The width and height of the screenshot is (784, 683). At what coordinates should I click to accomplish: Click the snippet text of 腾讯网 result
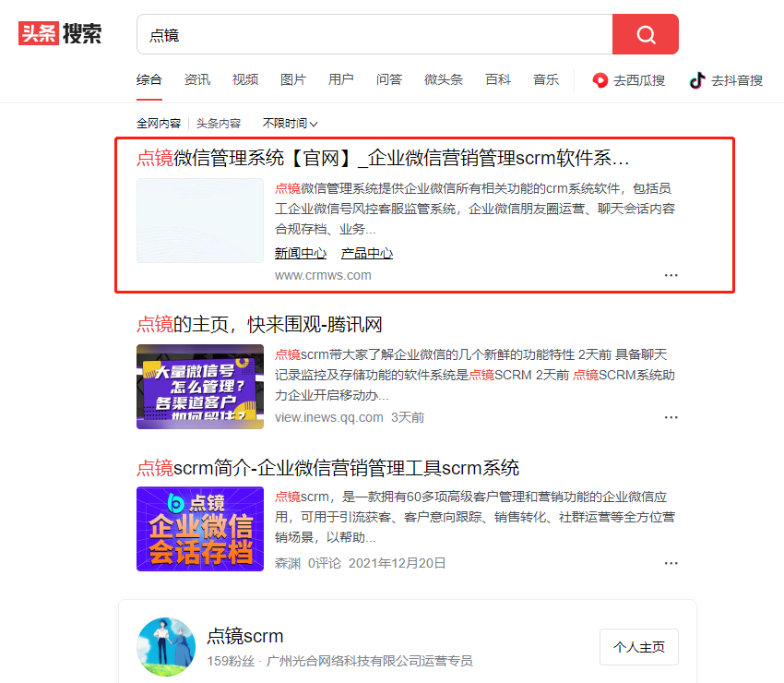(475, 375)
